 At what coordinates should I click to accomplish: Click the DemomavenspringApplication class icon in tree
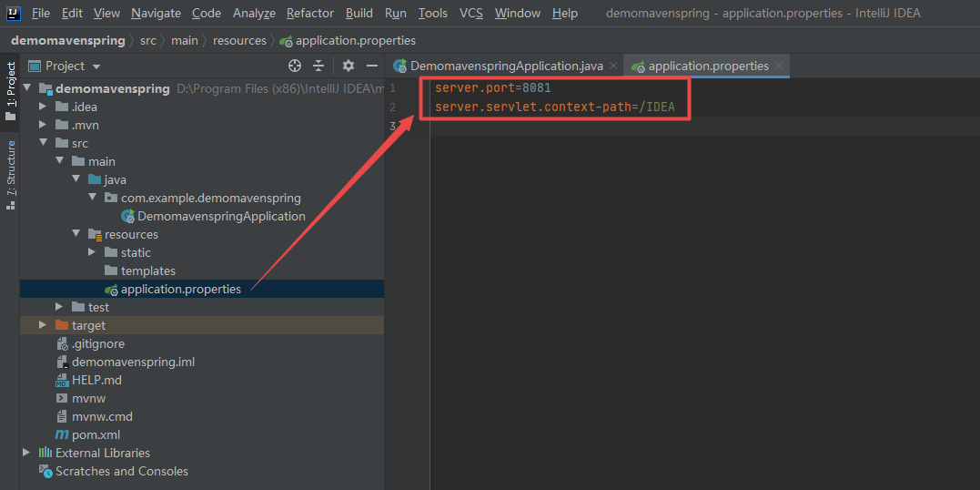(x=127, y=217)
